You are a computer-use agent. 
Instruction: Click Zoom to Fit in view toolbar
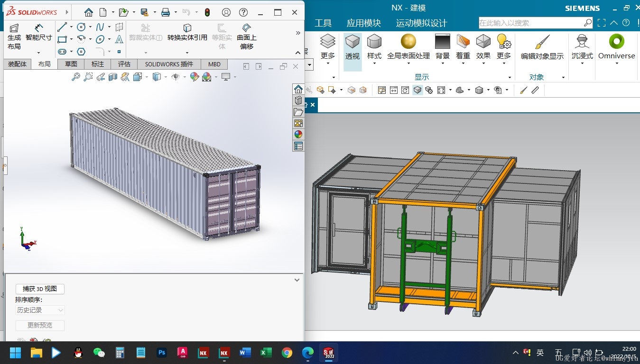[x=76, y=77]
